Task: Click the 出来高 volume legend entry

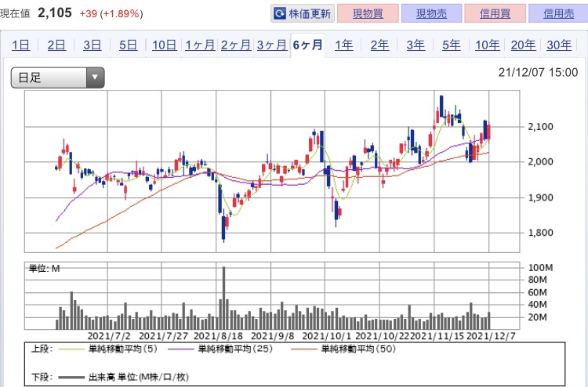Action: tap(139, 377)
